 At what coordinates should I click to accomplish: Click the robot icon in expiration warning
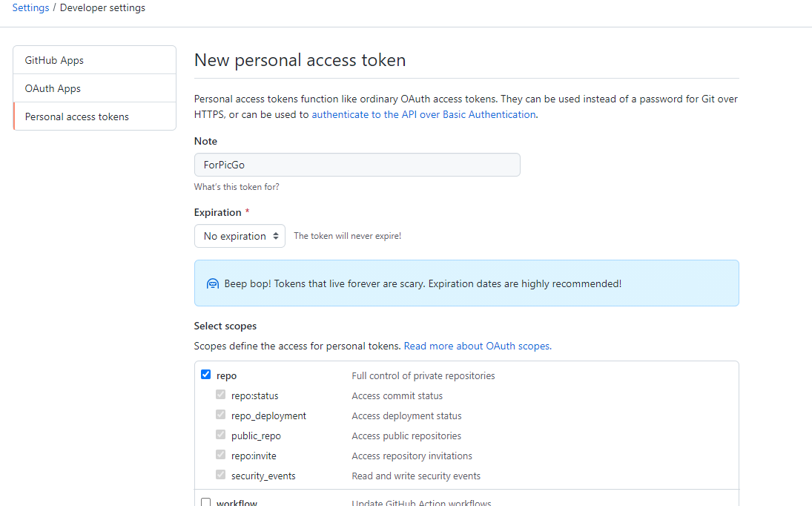(x=212, y=284)
